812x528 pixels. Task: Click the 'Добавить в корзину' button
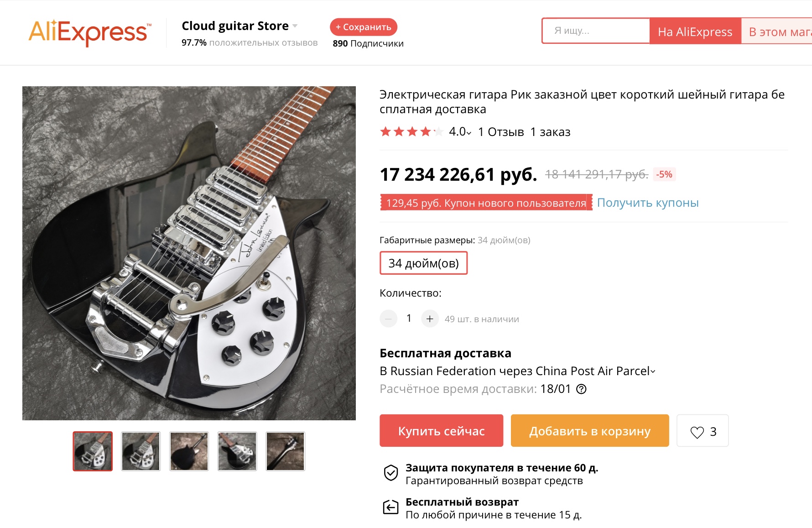click(x=589, y=431)
